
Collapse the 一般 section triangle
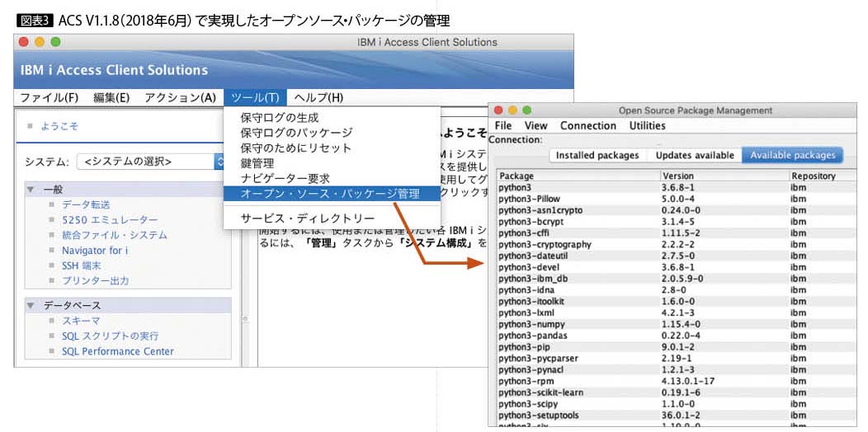pos(31,190)
